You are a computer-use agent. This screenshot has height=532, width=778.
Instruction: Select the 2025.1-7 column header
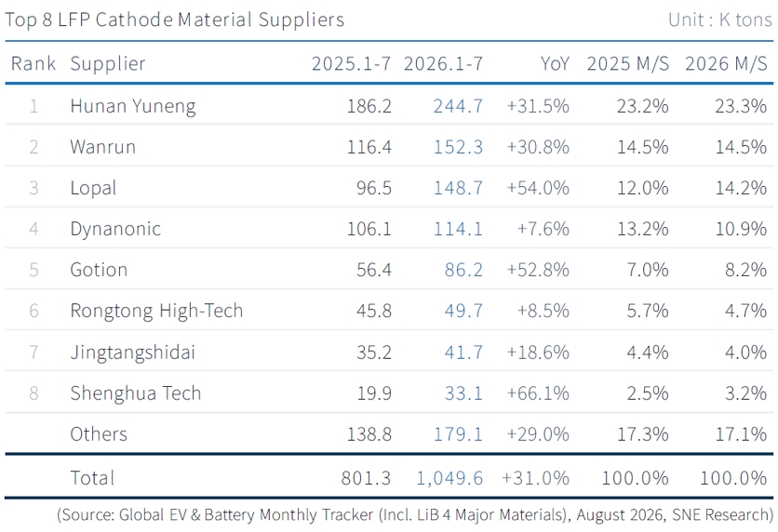click(x=351, y=63)
